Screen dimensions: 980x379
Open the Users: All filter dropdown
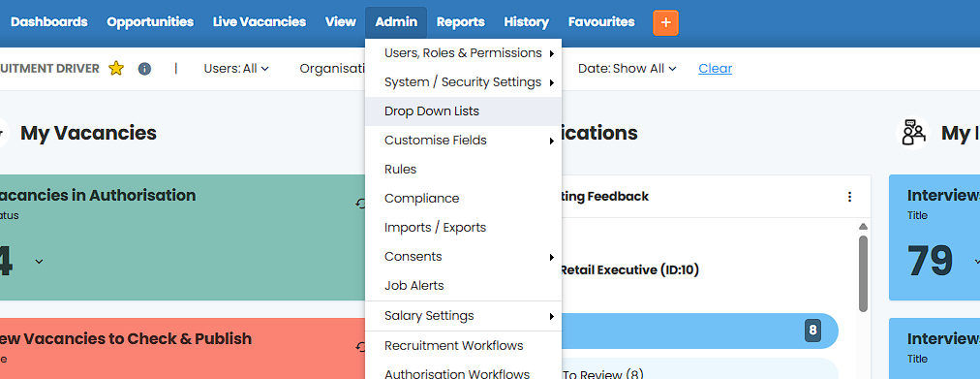point(236,68)
